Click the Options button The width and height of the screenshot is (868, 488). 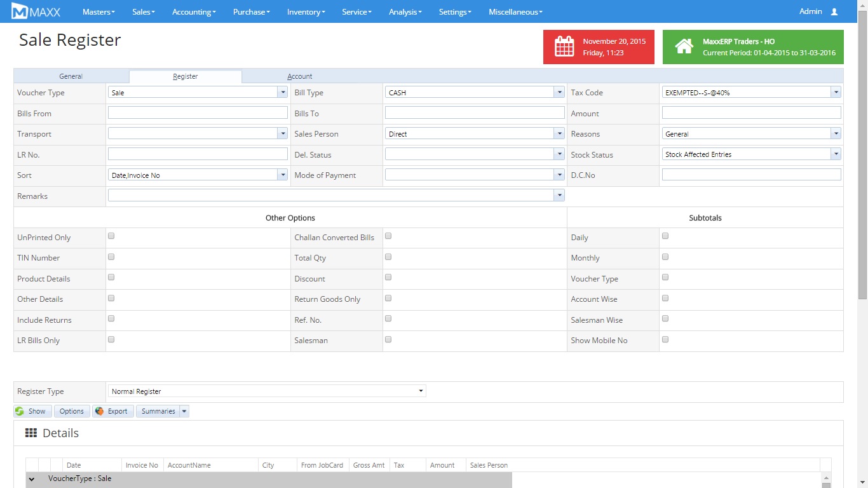(x=72, y=411)
